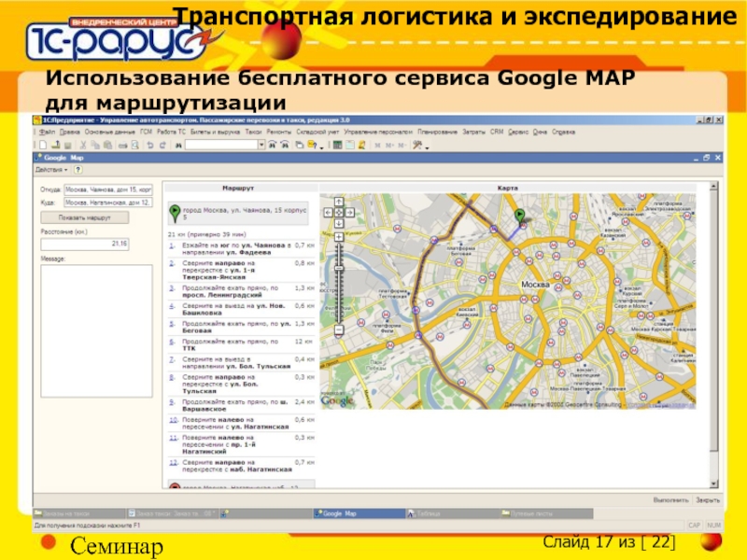
Task: Click the Выполнить button
Action: pos(670,500)
